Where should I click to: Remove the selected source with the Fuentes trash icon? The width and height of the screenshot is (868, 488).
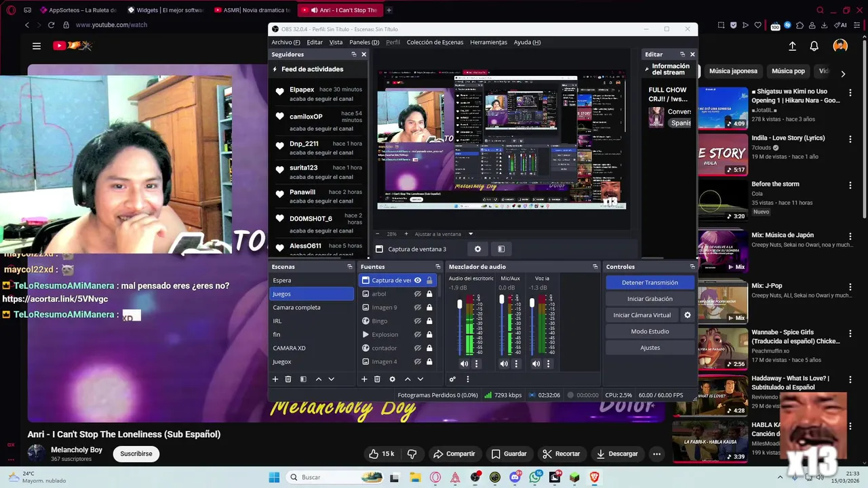click(x=377, y=379)
